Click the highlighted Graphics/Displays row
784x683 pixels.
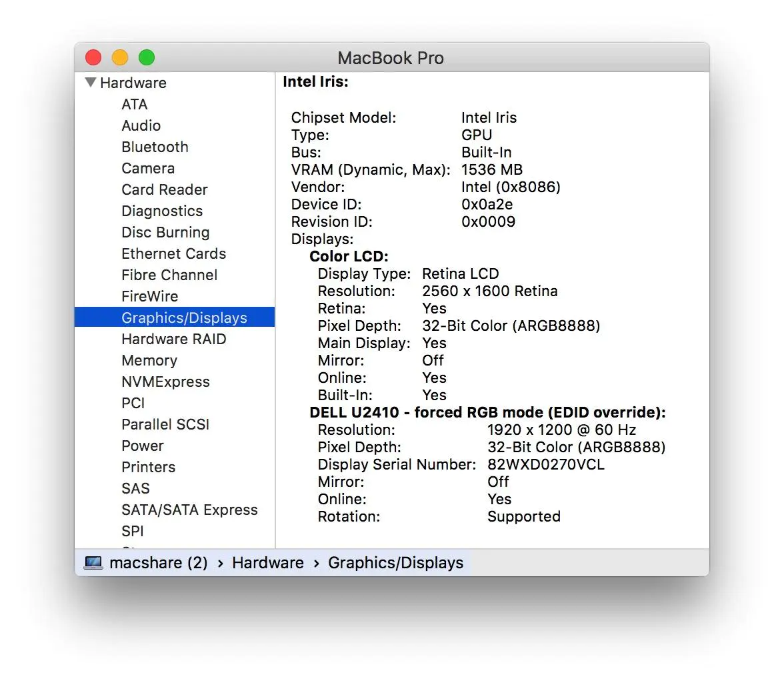pyautogui.click(x=175, y=317)
